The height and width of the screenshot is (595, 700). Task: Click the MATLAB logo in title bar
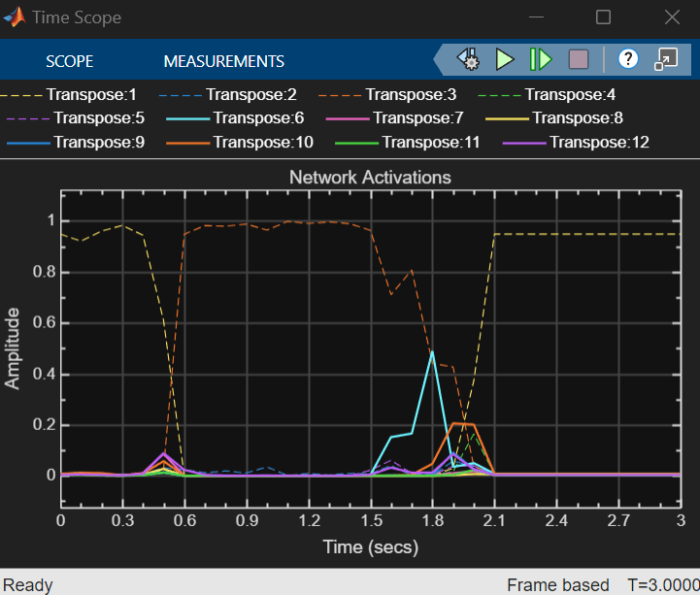15,17
